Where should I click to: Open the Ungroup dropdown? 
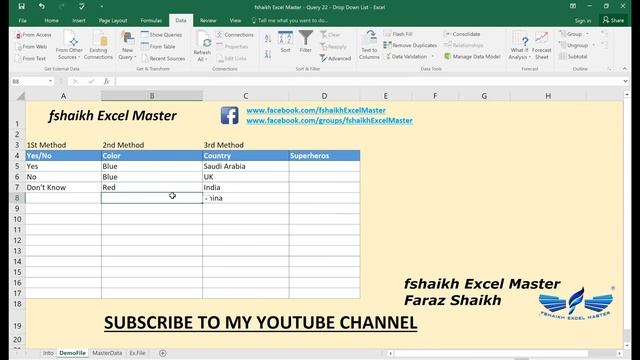(577, 45)
